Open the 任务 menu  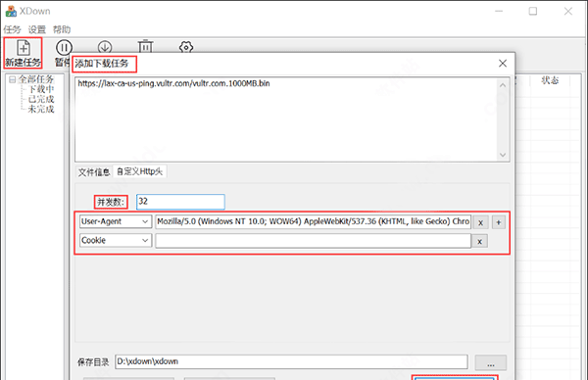12,29
